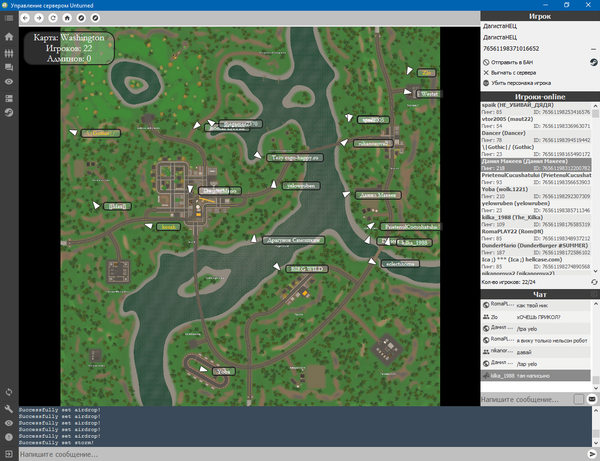The width and height of the screenshot is (600, 461).
Task: Click the back arrow in the top toolbar
Action: (x=25, y=18)
